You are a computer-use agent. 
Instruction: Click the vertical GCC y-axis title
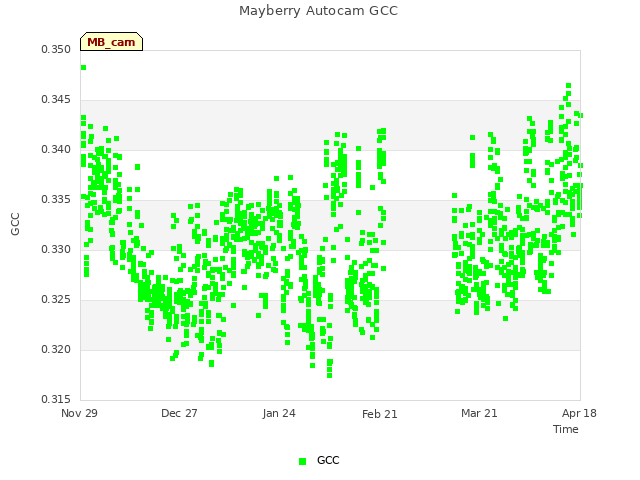pyautogui.click(x=15, y=224)
